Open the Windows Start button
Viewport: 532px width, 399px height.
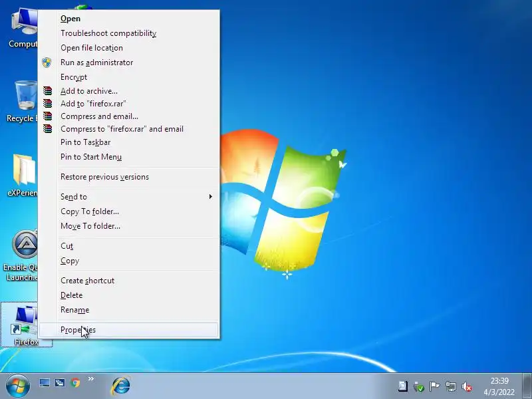coord(18,386)
